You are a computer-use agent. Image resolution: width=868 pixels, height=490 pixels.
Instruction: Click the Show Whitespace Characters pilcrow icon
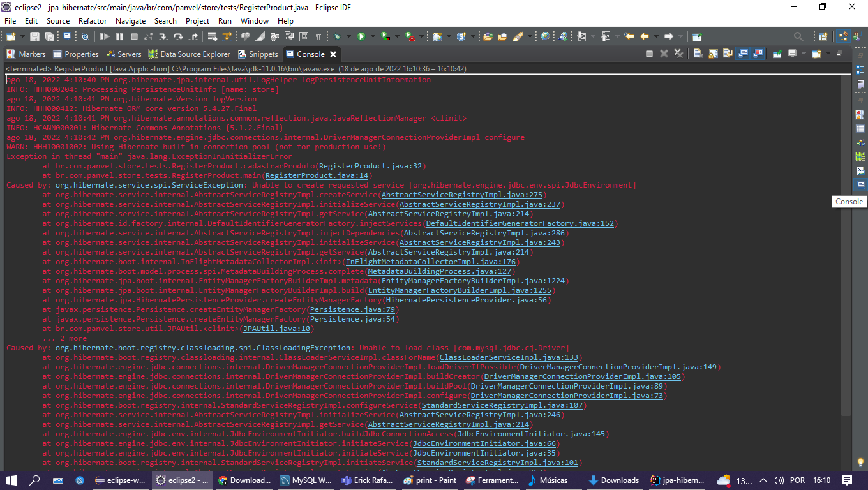(x=318, y=36)
